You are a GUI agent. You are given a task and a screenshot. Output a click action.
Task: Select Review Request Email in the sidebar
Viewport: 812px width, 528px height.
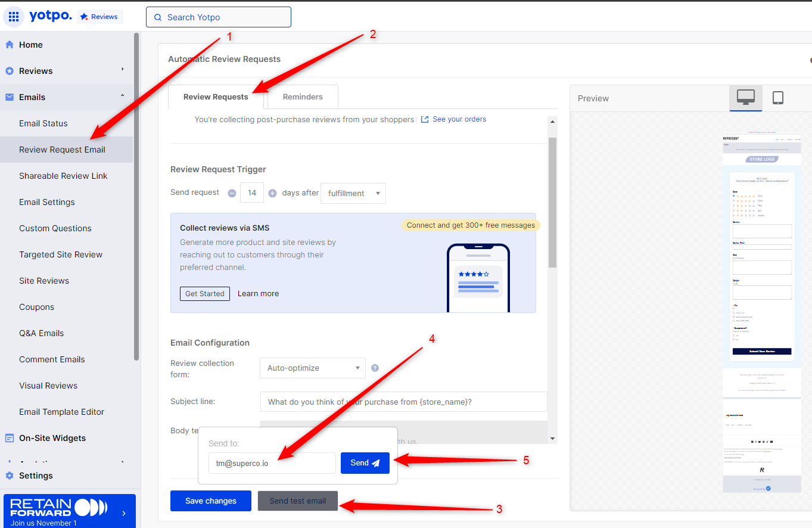[66, 150]
